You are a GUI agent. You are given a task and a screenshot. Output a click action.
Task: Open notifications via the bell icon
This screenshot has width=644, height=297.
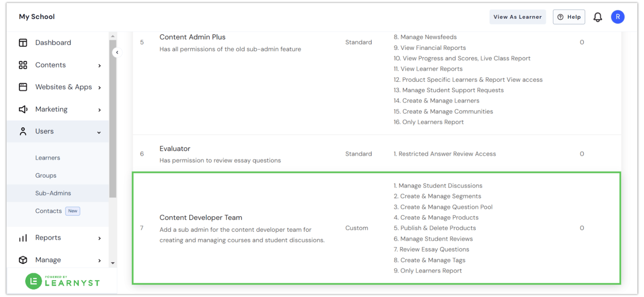598,17
